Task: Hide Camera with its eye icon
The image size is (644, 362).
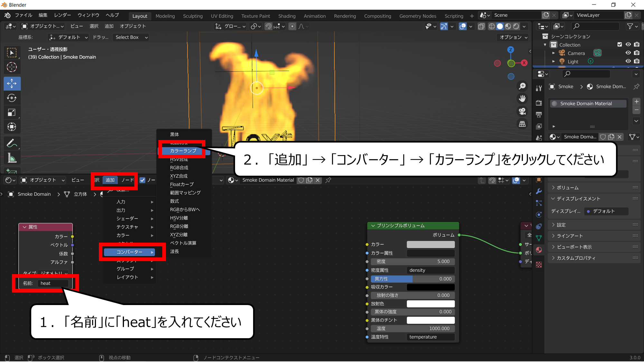Action: 628,53
